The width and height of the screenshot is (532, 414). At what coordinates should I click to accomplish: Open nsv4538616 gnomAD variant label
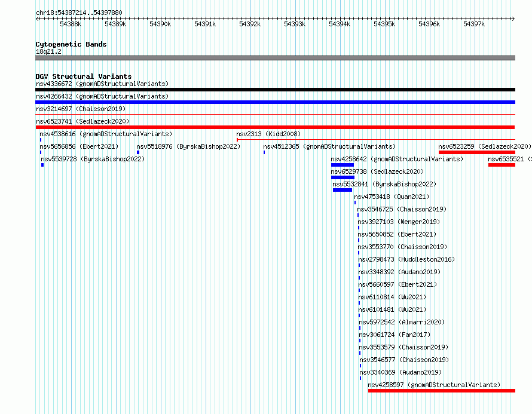click(x=106, y=134)
